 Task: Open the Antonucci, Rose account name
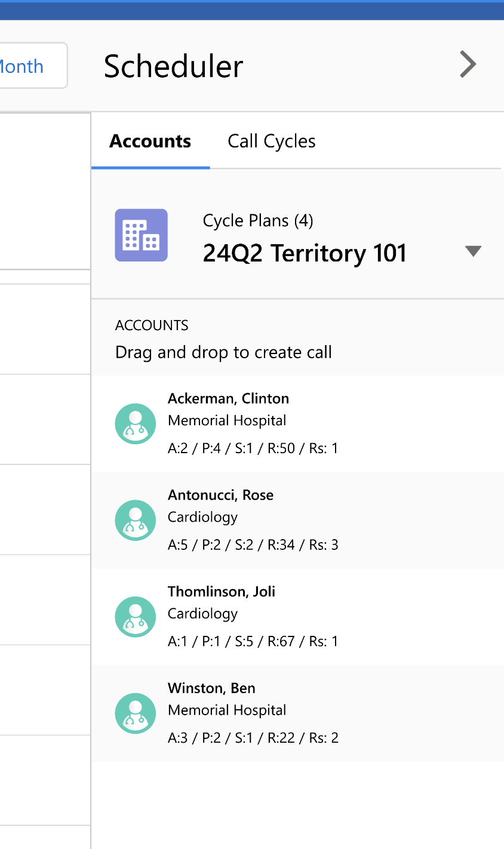click(x=220, y=495)
